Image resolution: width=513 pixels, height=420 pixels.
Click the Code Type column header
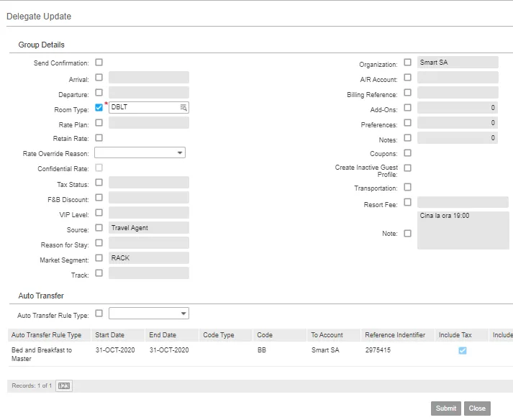pyautogui.click(x=226, y=335)
